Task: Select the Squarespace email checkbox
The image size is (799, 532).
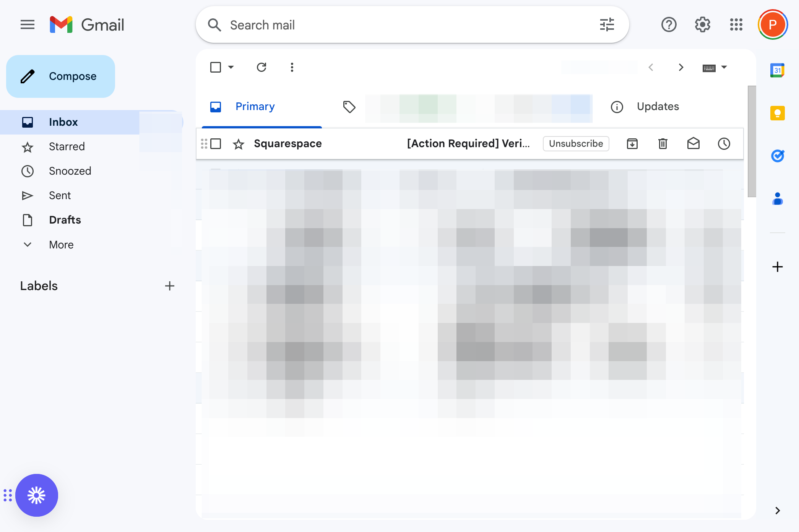Action: click(x=216, y=144)
